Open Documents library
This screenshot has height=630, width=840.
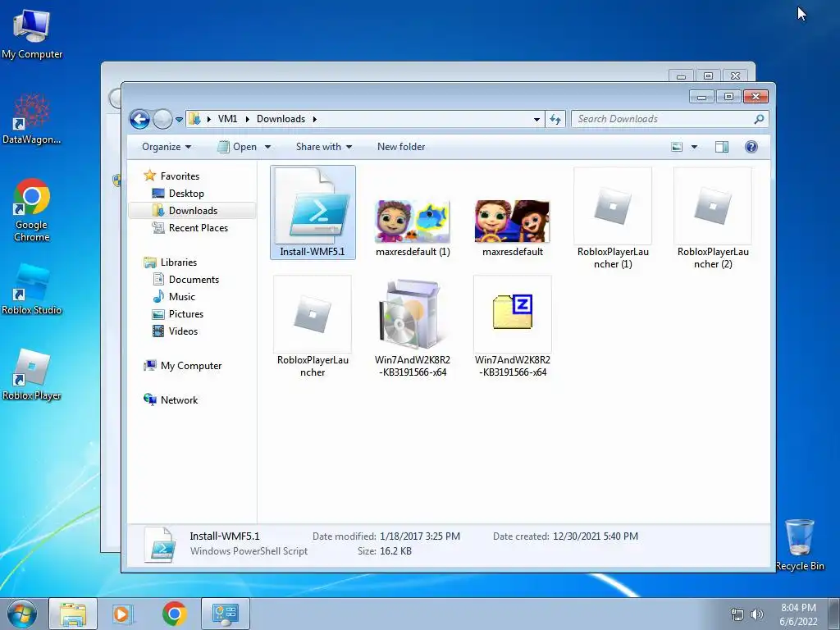point(194,279)
